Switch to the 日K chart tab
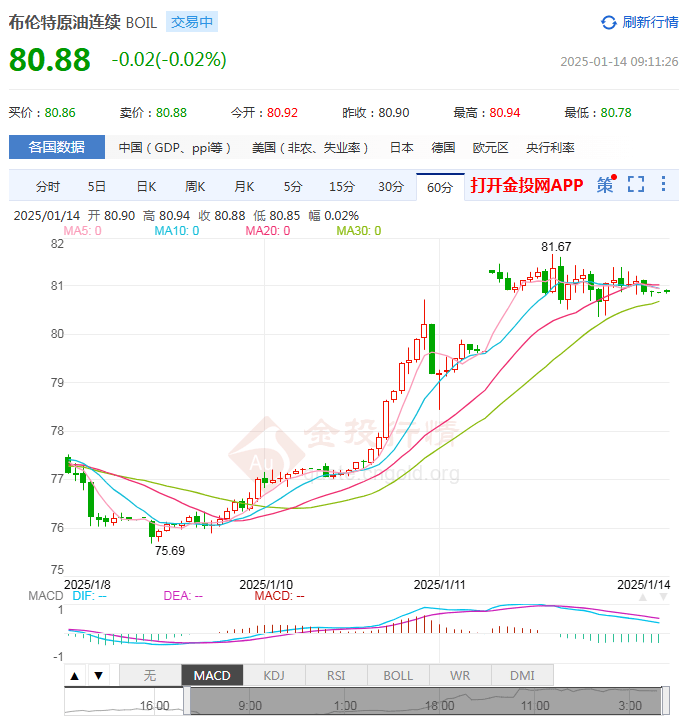 pos(147,186)
